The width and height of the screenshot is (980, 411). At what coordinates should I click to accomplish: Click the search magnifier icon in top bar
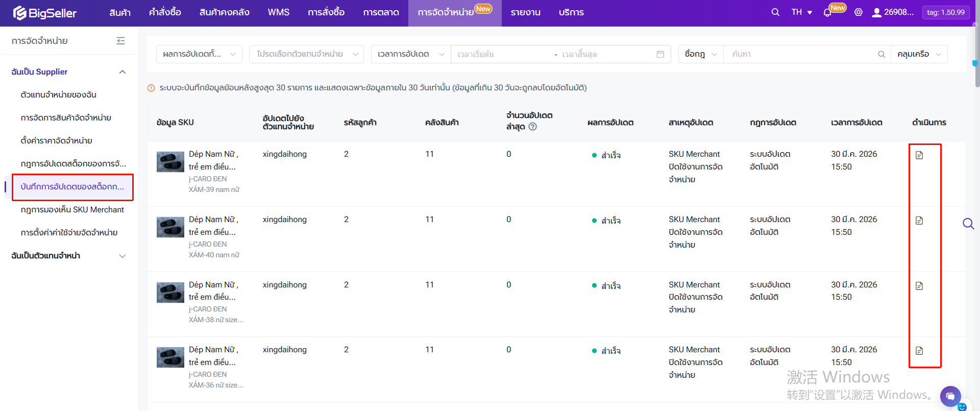[775, 12]
